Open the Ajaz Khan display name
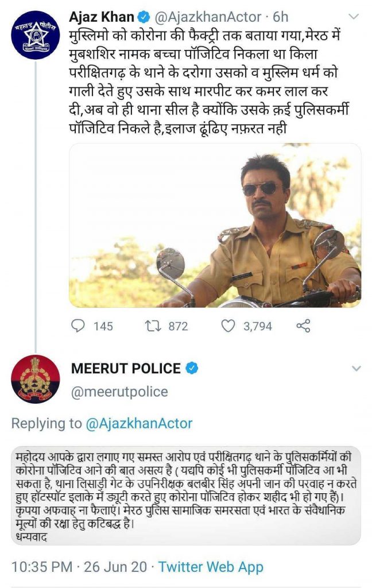Screen dimensions: 372x588 (100, 17)
